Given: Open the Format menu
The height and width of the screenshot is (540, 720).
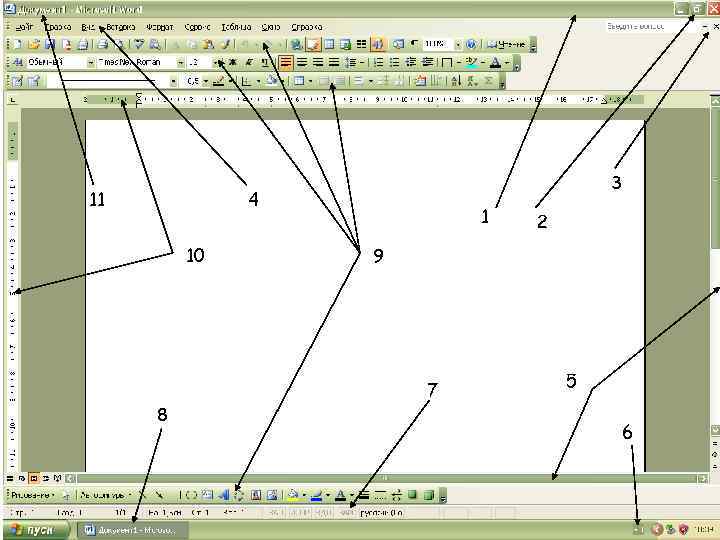Looking at the screenshot, I should [x=159, y=27].
